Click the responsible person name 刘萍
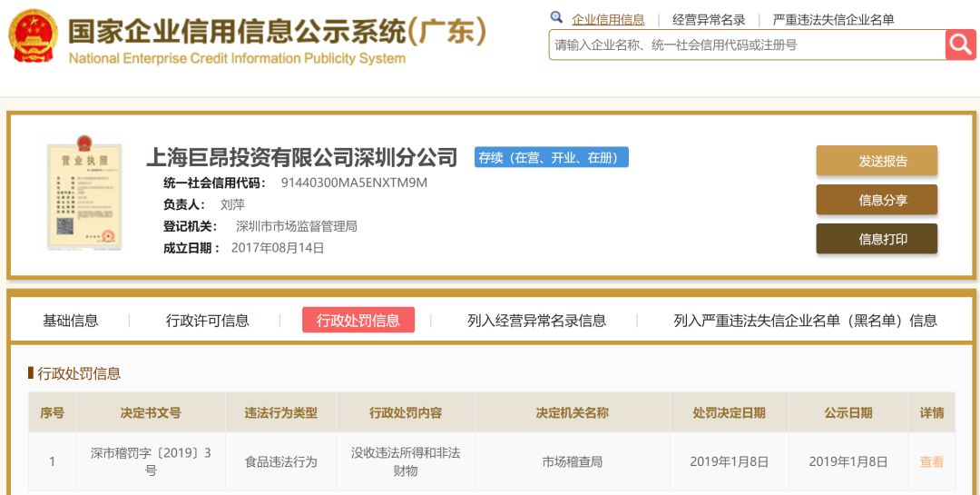The image size is (980, 495). (x=233, y=204)
